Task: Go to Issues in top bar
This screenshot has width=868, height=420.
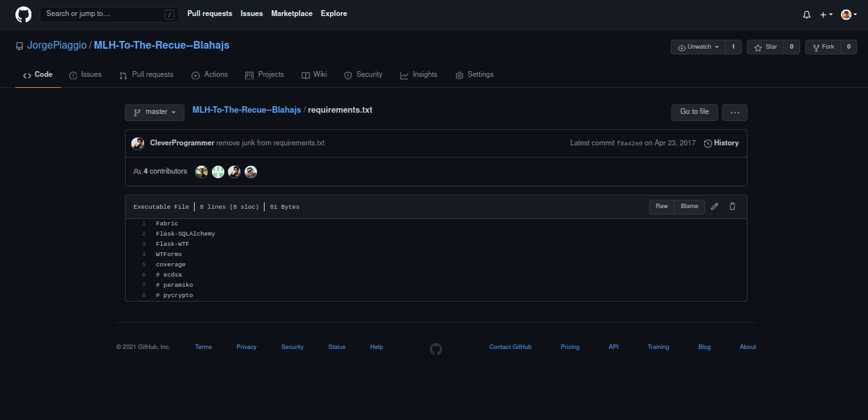Action: [x=252, y=13]
